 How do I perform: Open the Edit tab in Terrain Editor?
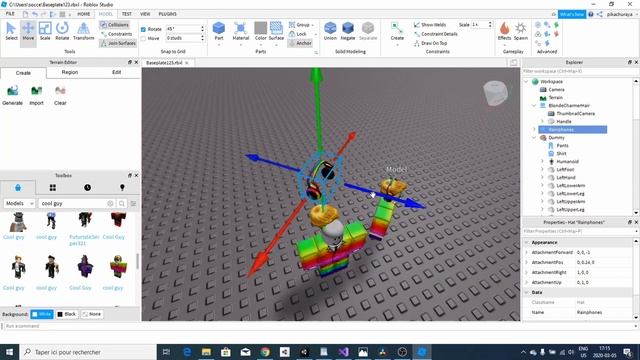tap(116, 72)
